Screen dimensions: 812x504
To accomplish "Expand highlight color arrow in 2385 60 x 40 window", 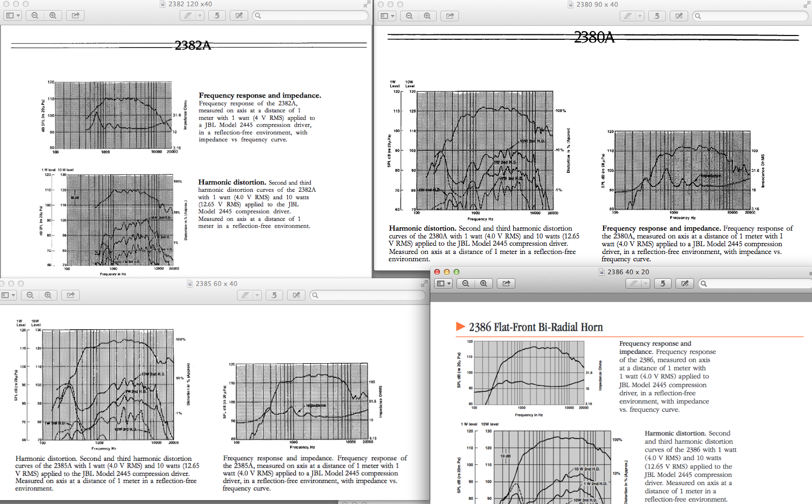I will coord(257,295).
